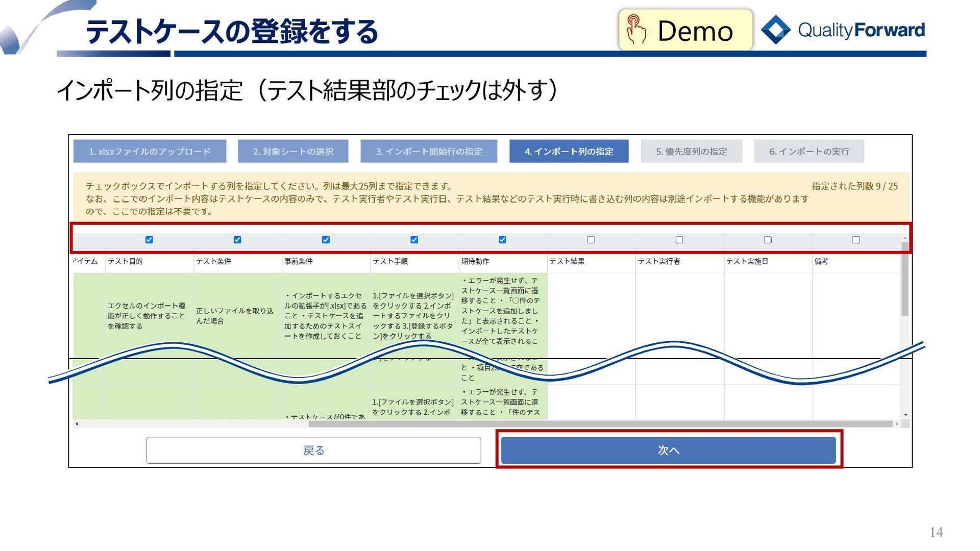This screenshot has height=551, width=980.
Task: Open step 2 対象シートの選択 tab
Action: (293, 152)
